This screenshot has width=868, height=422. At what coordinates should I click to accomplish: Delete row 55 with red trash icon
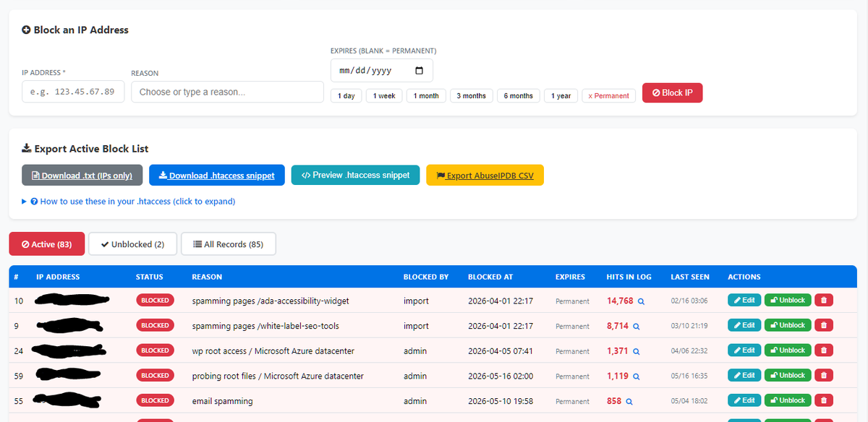824,400
